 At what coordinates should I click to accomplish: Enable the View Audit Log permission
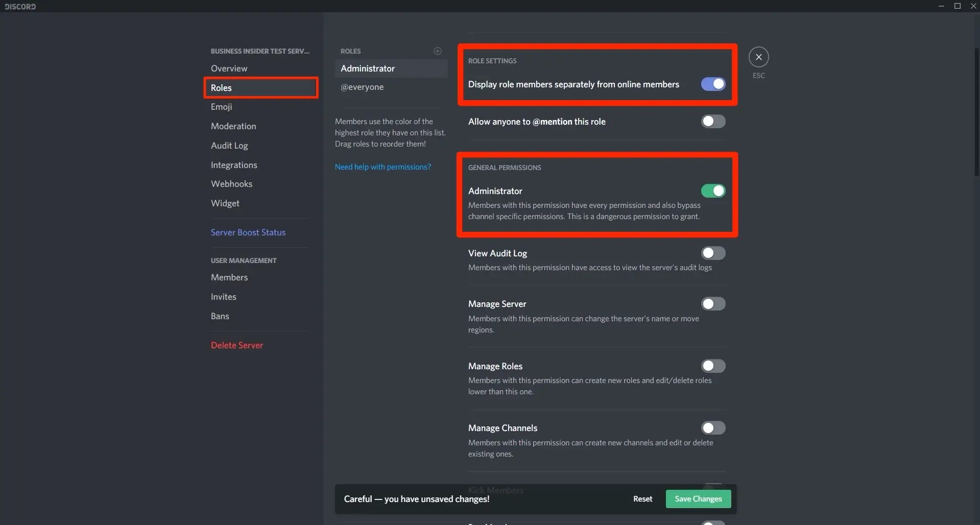(x=713, y=253)
